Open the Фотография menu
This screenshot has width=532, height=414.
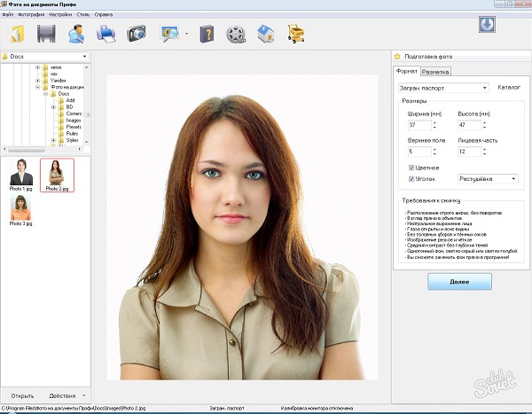click(31, 14)
